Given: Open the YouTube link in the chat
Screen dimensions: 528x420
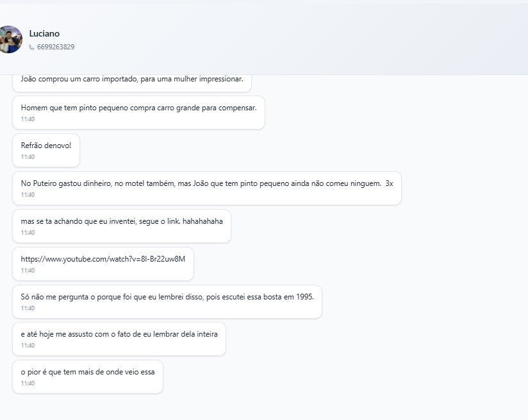Looking at the screenshot, I should pyautogui.click(x=103, y=259).
